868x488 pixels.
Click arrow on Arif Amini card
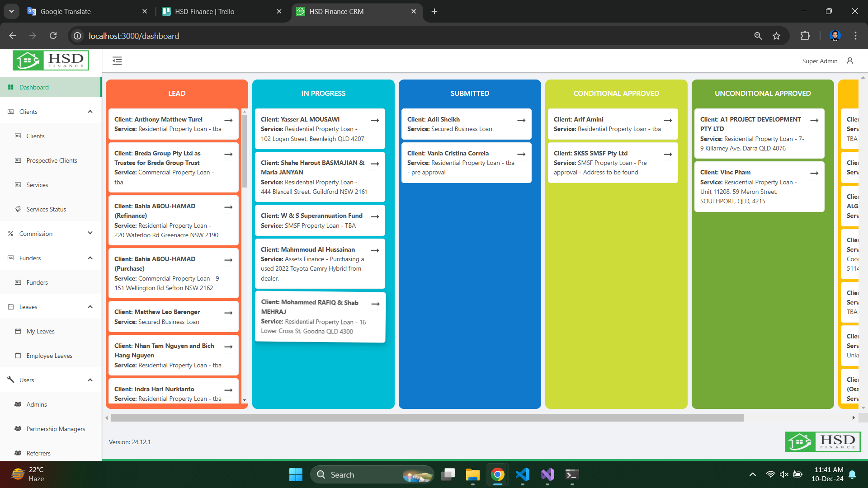pos(668,120)
